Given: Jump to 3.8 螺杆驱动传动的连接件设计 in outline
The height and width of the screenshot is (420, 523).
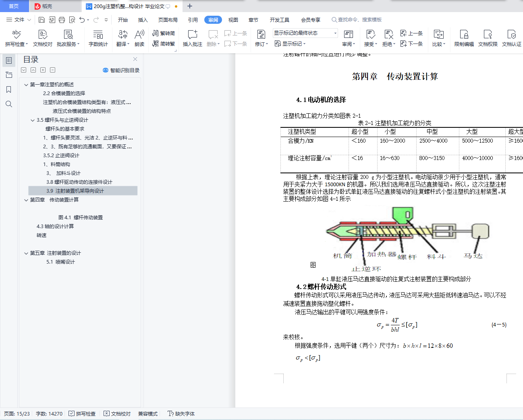Looking at the screenshot, I should pos(79,182).
